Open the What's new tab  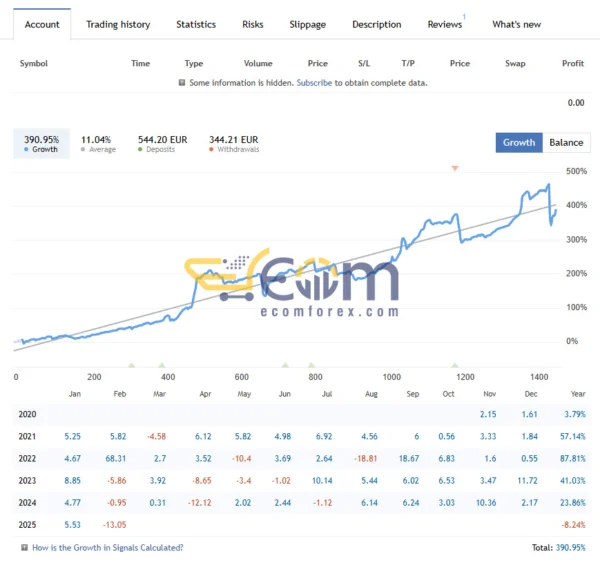pos(516,24)
